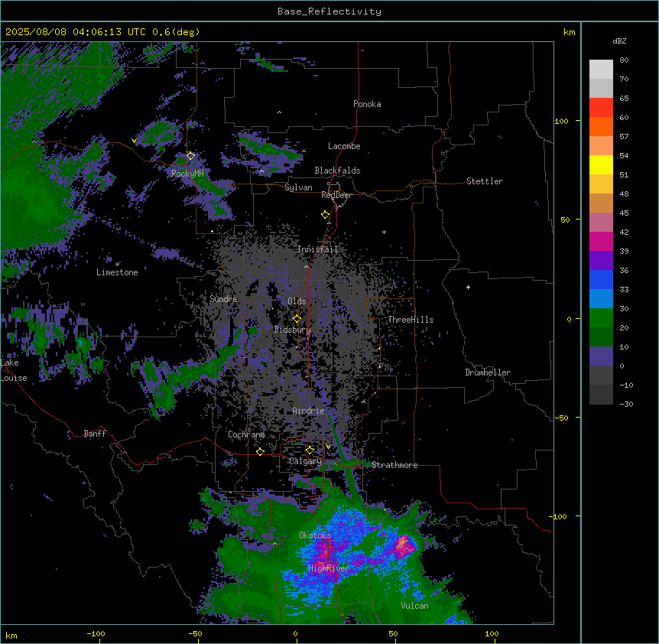Click the yellow diamond marker above RockyMH

point(190,156)
